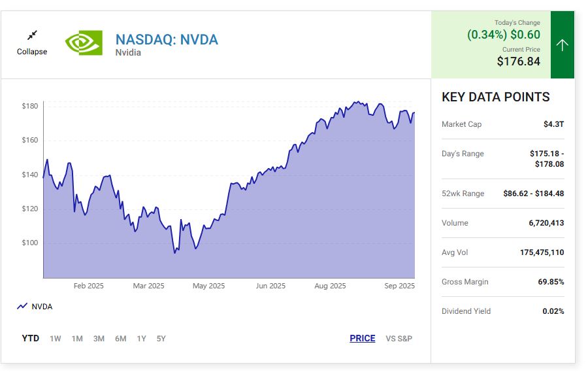Click the green up arrow icon
This screenshot has width=588, height=376.
(x=562, y=44)
